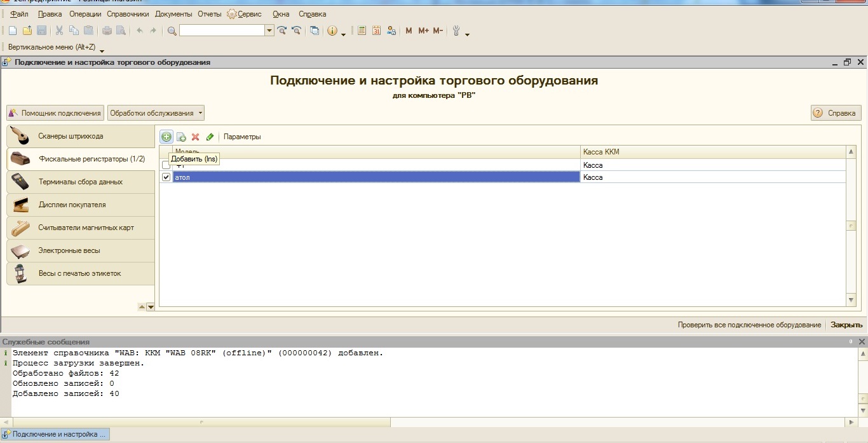
Task: Click the Find magnifier icon beside search box
Action: (172, 31)
